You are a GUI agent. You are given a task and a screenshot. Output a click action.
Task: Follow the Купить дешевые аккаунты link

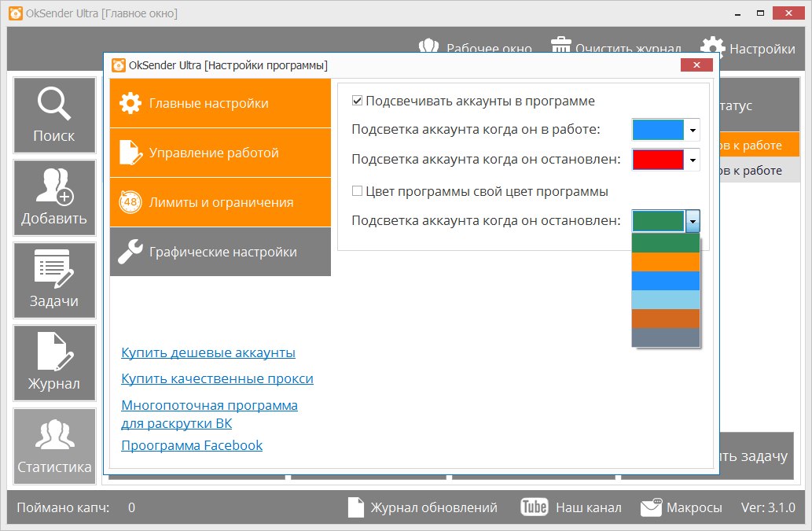tap(208, 353)
